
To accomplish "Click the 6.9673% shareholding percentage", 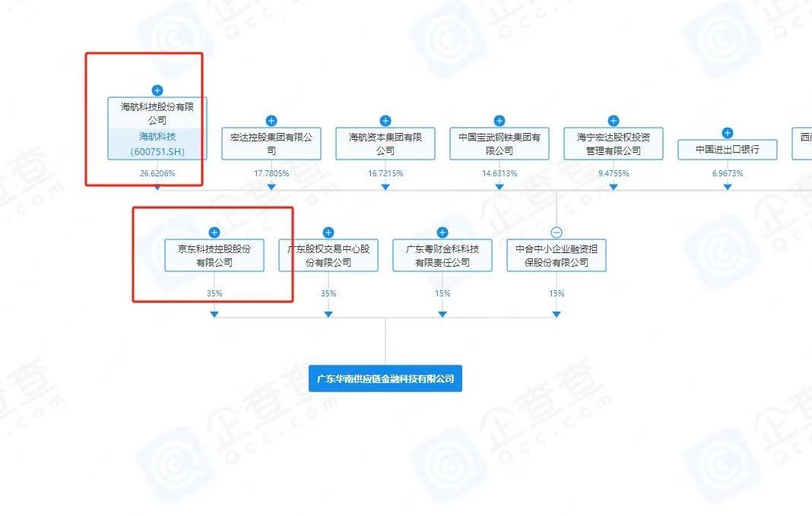I will pos(728,173).
